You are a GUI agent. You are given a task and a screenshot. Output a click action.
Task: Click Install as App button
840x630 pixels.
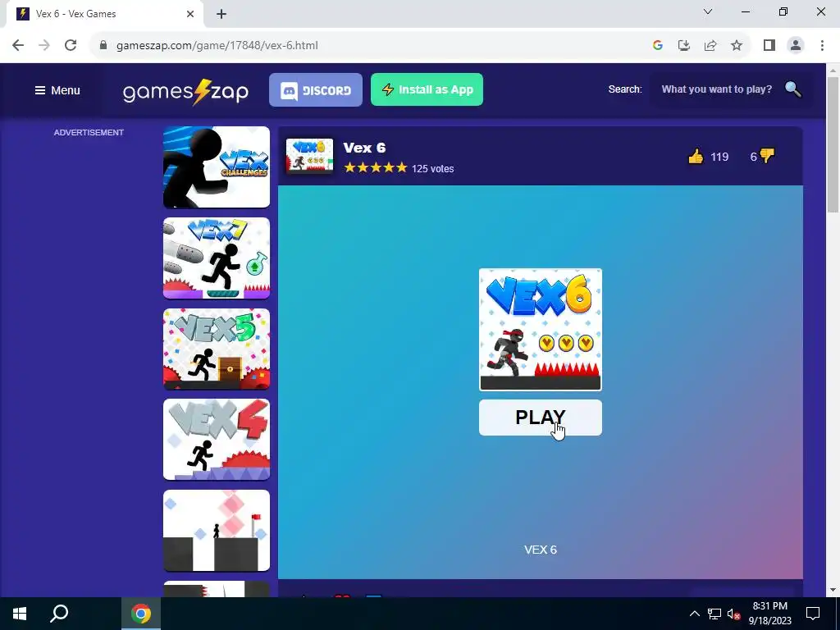coord(427,89)
